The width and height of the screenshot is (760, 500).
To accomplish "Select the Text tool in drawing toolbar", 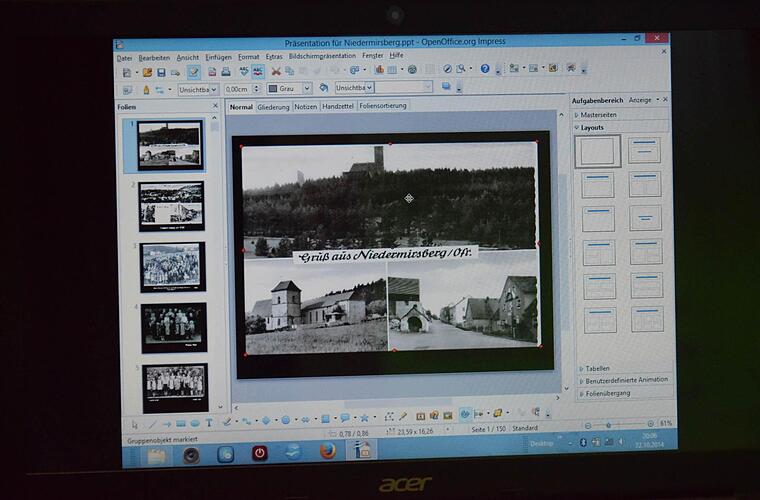I will (x=209, y=423).
